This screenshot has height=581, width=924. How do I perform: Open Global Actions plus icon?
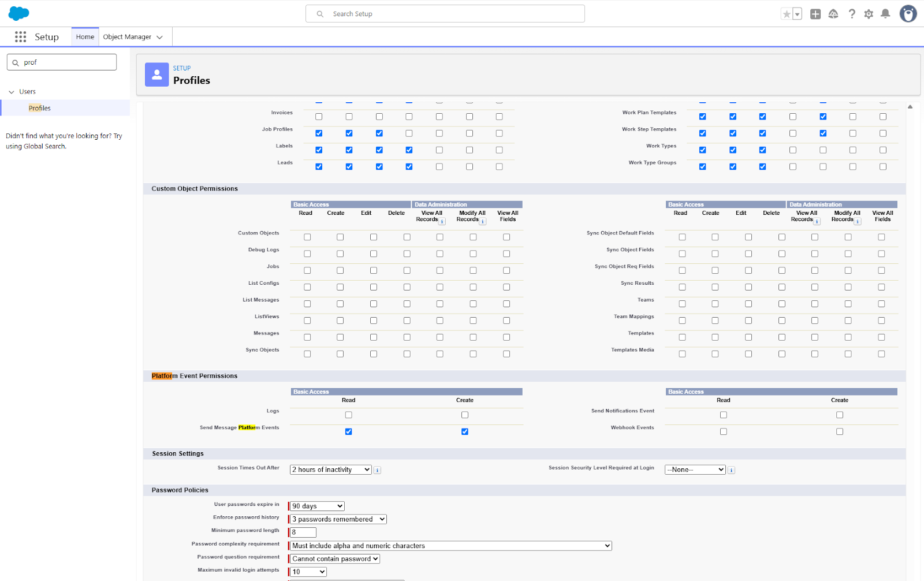815,14
